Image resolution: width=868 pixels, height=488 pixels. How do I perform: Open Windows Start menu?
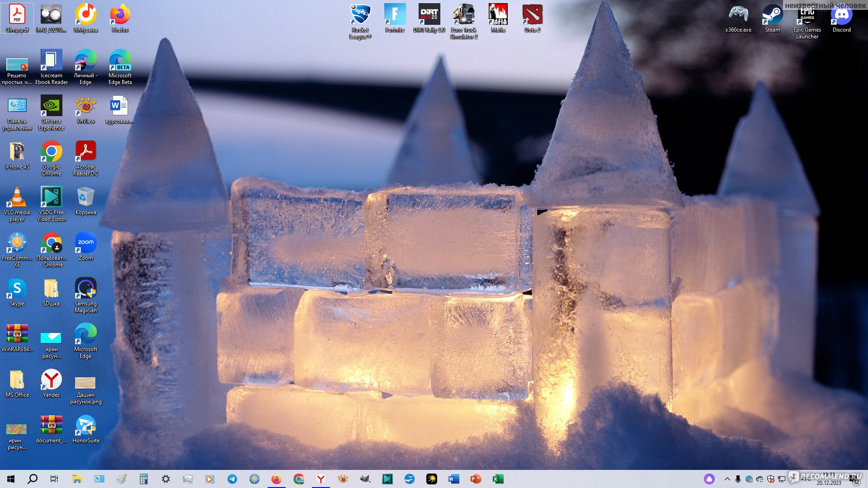(11, 479)
